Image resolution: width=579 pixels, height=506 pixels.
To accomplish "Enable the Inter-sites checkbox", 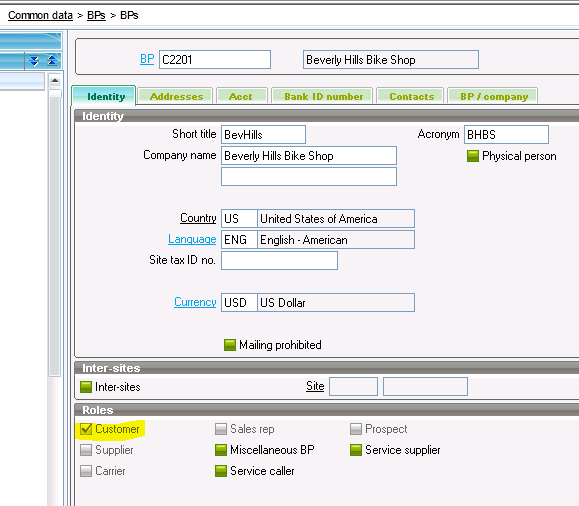I will pyautogui.click(x=86, y=387).
